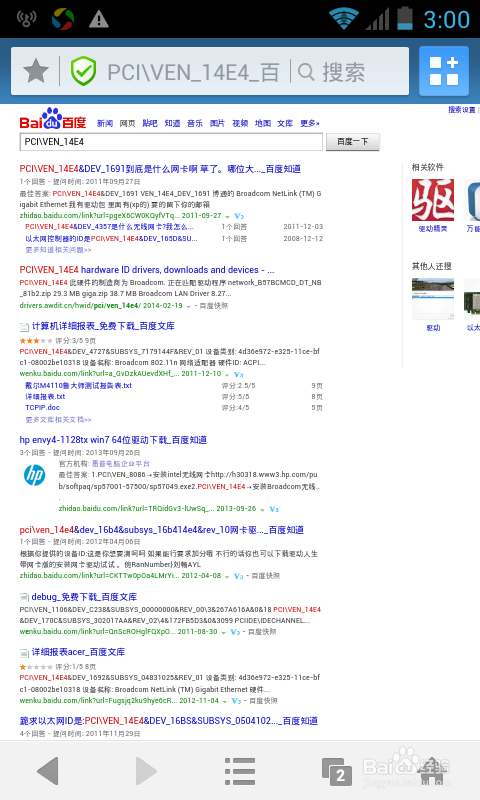Open the 地图 tab

pyautogui.click(x=263, y=123)
